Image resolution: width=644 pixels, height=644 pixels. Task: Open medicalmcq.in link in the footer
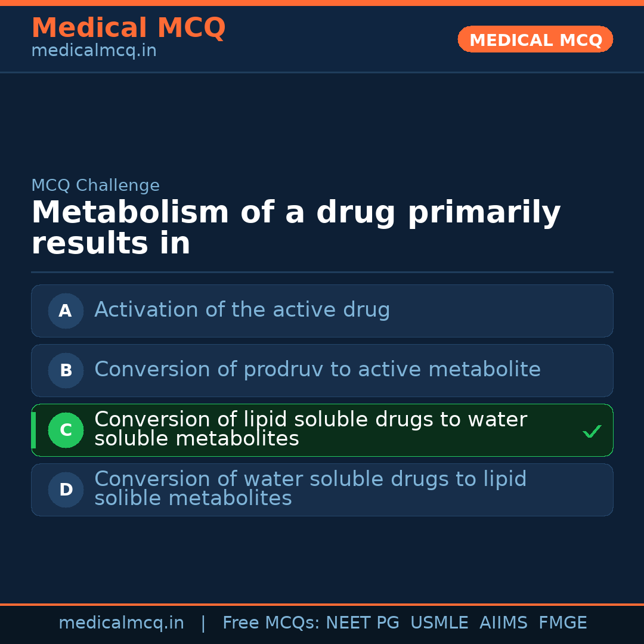pyautogui.click(x=121, y=623)
